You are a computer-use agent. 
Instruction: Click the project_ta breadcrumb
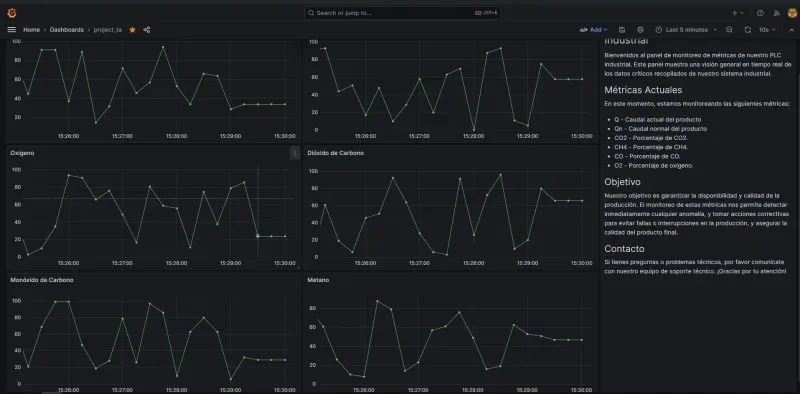[108, 30]
